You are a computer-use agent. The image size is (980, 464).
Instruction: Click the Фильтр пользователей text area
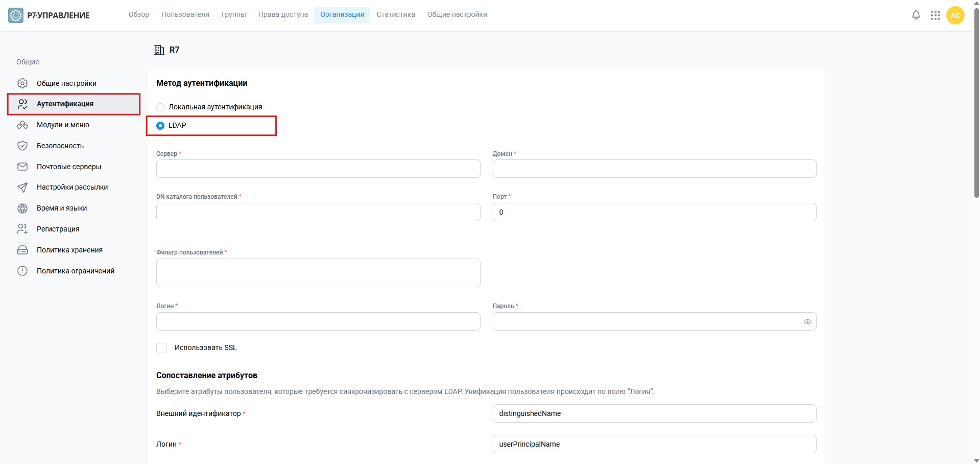click(318, 273)
